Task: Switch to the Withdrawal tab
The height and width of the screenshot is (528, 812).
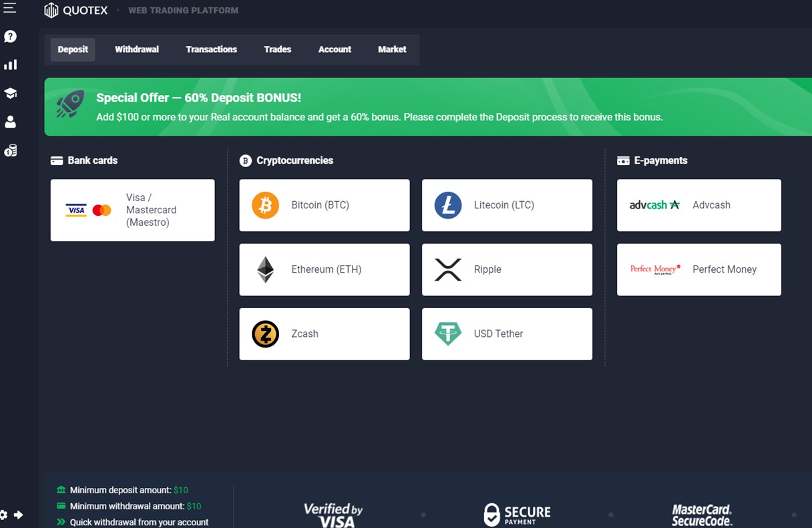Action: tap(137, 49)
